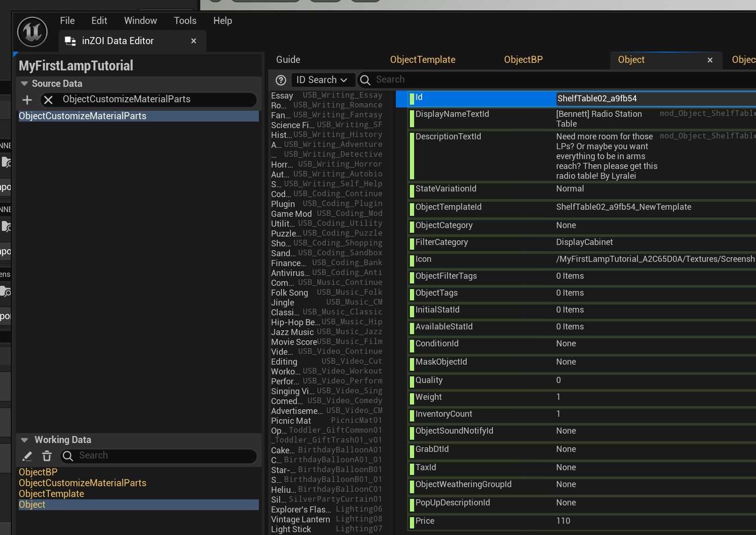Screen dimensions: 756x535
Task: Click the Id value field ShelfTable02_a9fb54
Action: tap(656, 99)
